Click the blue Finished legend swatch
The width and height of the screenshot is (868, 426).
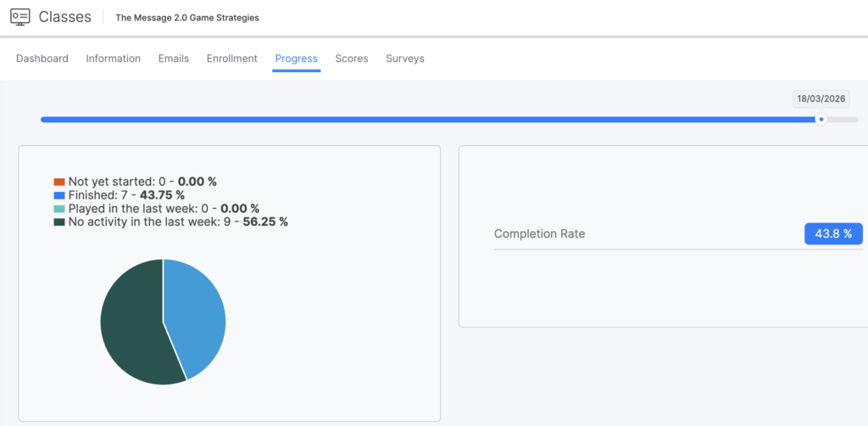click(x=59, y=195)
